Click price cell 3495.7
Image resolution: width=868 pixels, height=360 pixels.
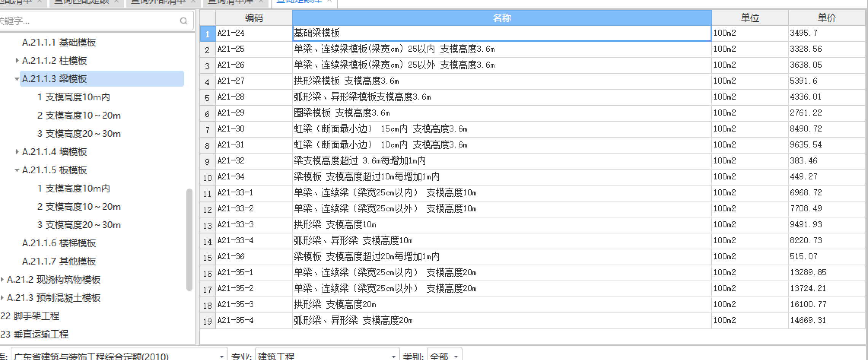pyautogui.click(x=827, y=33)
